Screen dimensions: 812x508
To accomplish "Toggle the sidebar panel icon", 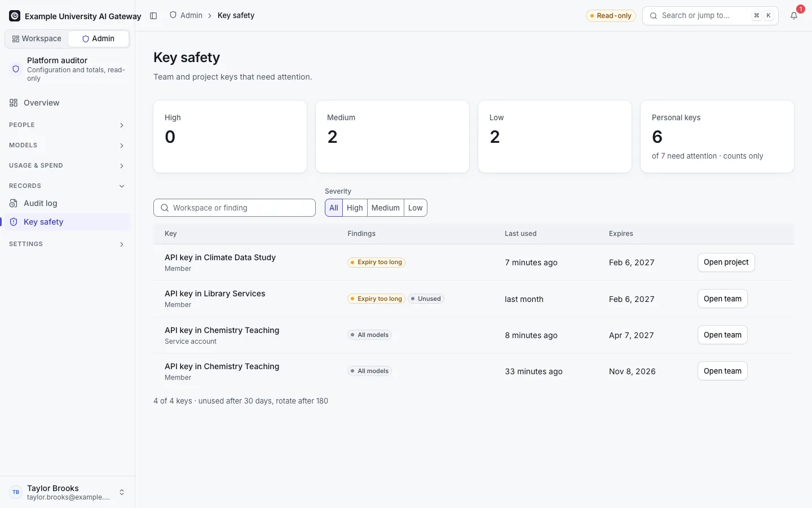I will (x=153, y=16).
